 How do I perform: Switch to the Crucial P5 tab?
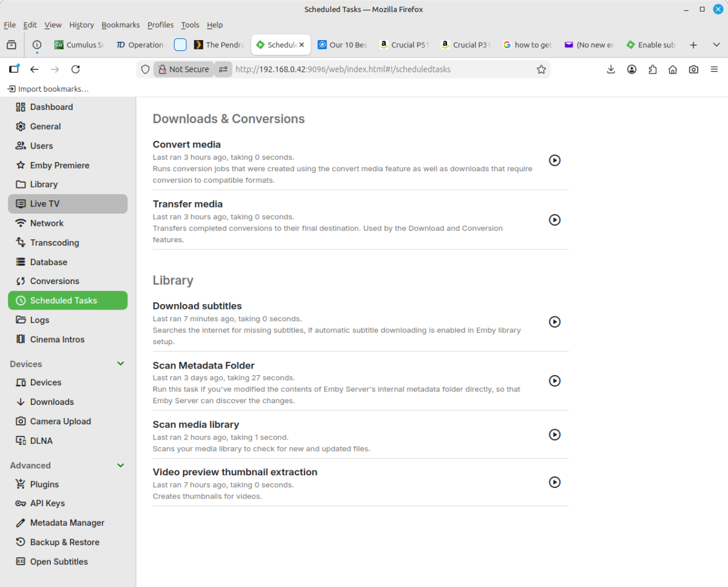[x=404, y=44]
